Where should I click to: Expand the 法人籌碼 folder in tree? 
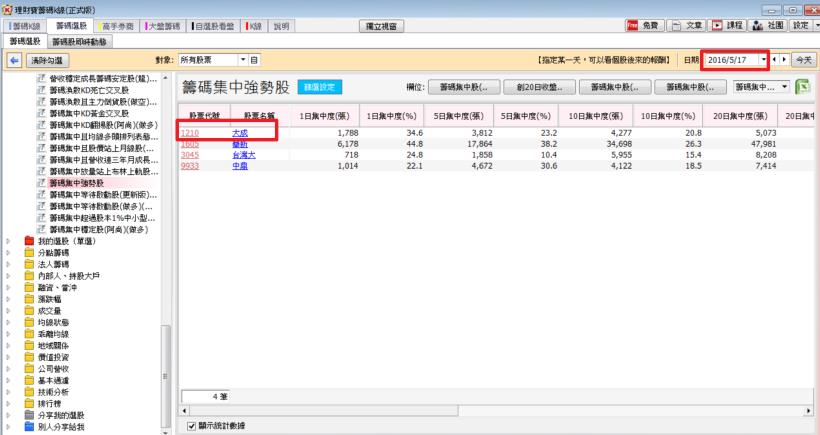click(x=8, y=263)
